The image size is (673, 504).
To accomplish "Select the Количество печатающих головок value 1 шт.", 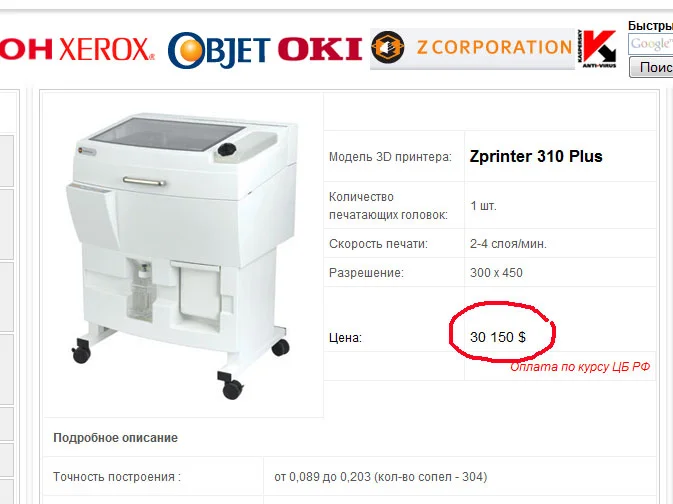I will click(483, 206).
